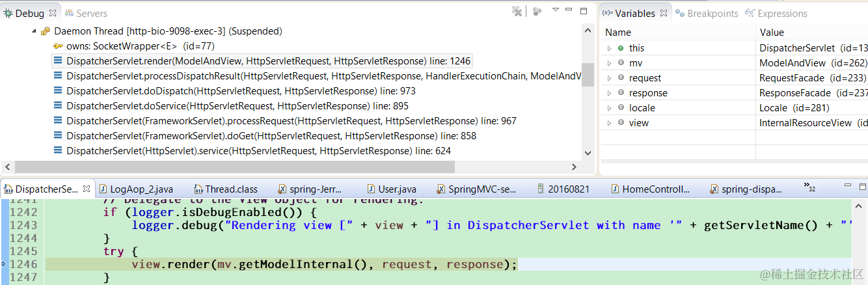Click the stack frame icon of DispatcherServlet.render
Image resolution: width=868 pixels, height=285 pixels.
pyautogui.click(x=58, y=61)
